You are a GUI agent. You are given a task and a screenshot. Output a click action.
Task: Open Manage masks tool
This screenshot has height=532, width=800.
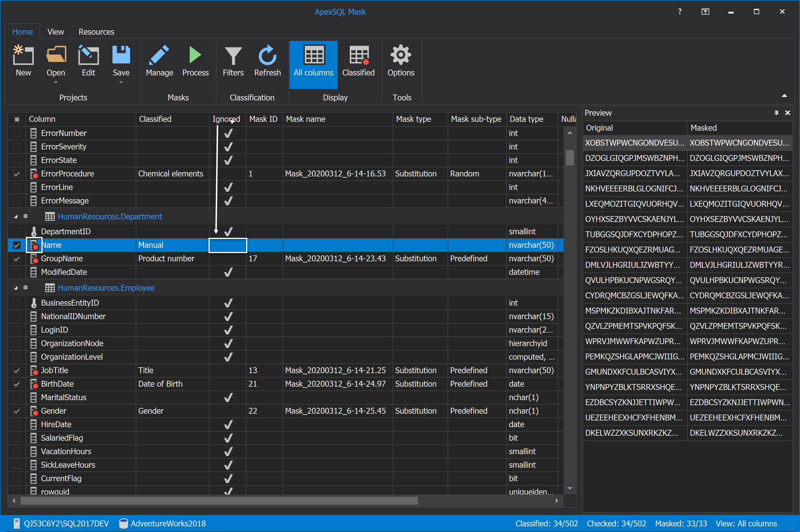click(x=159, y=55)
